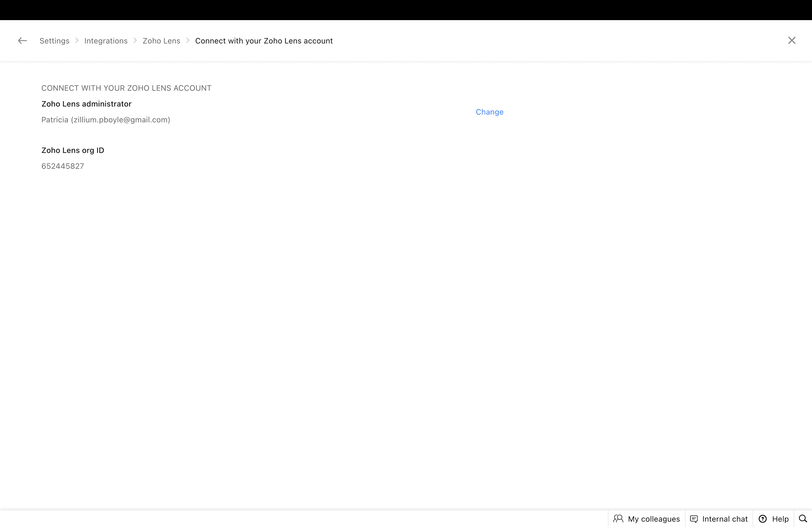Open My colleagues panel
812x527 pixels.
pyautogui.click(x=647, y=518)
